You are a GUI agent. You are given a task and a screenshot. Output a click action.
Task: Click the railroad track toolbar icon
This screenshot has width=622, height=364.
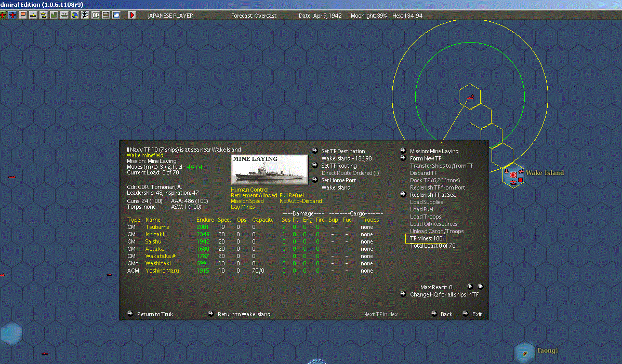pyautogui.click(x=106, y=15)
